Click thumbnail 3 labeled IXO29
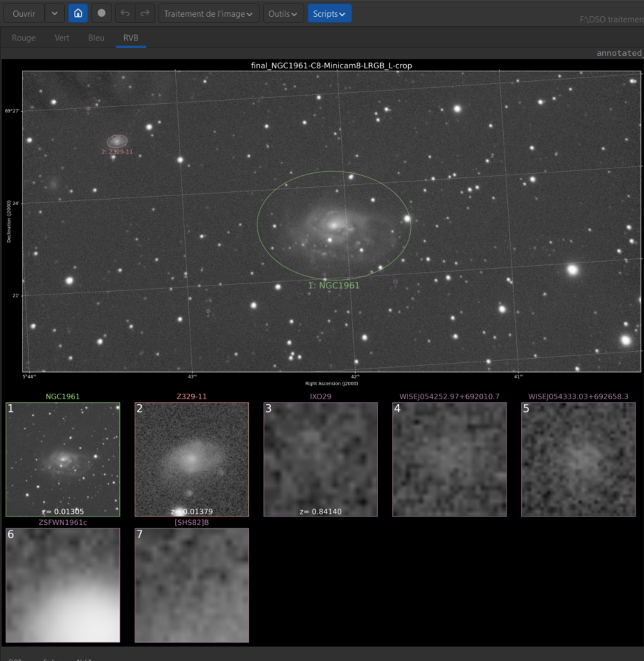Screen dimensions: 644x661 321,459
